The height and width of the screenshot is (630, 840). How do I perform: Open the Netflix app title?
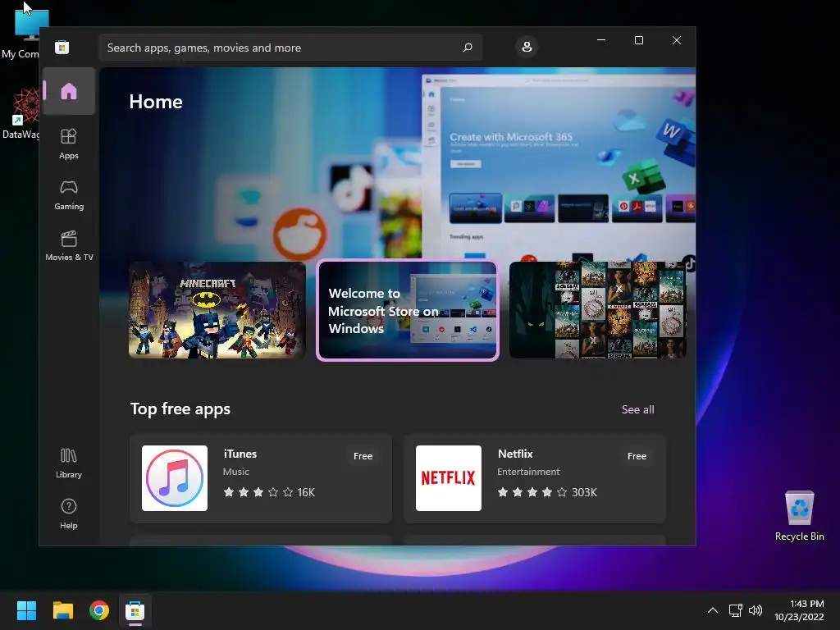pos(515,454)
